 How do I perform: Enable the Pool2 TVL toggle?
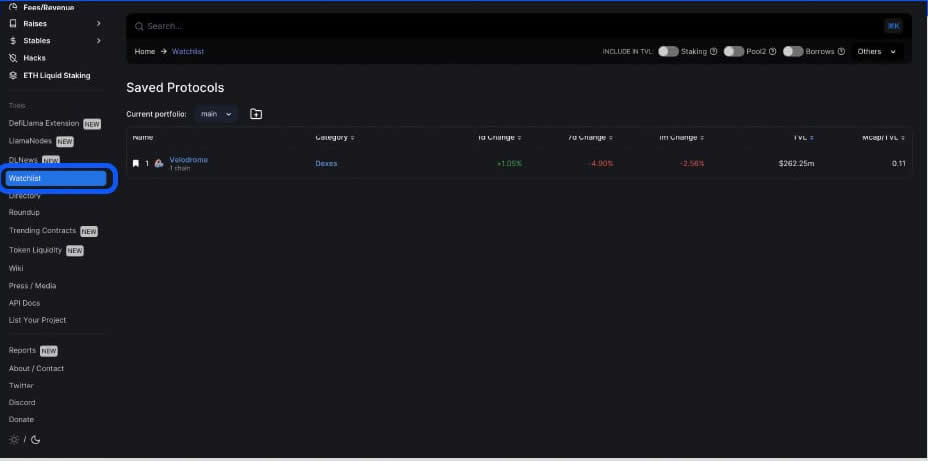click(734, 51)
